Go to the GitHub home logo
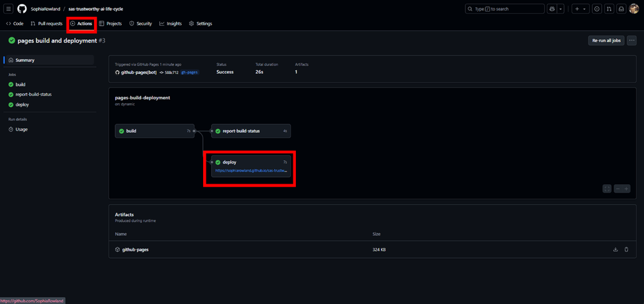 pos(22,8)
